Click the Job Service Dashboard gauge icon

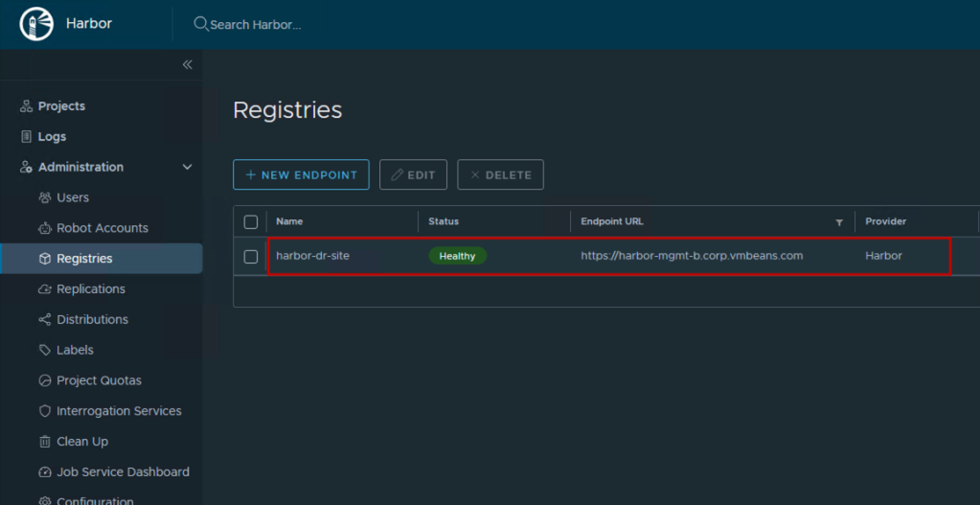45,471
